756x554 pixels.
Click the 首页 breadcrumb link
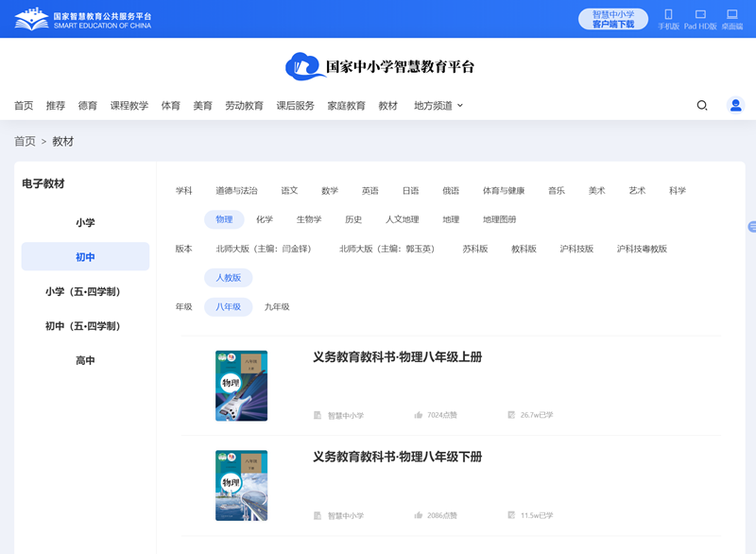[x=25, y=141]
